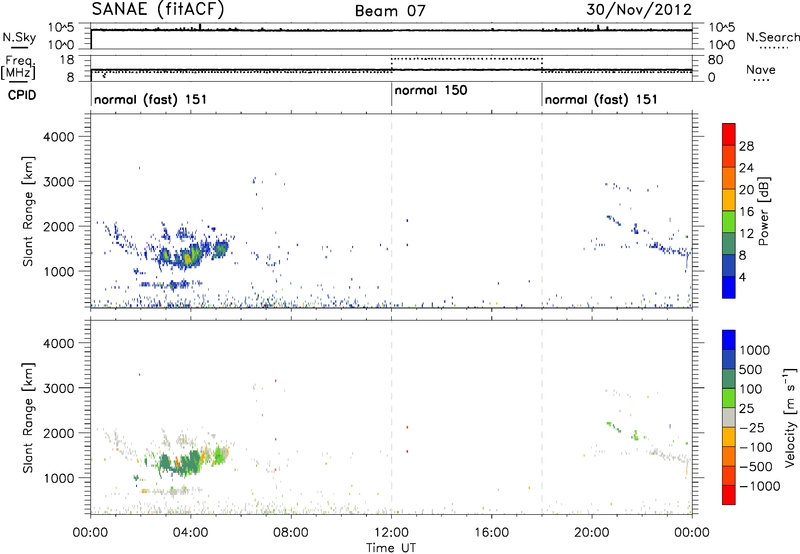Click the rightmost 'normal (fast) 151' entry
The image size is (800, 554).
tap(601, 99)
